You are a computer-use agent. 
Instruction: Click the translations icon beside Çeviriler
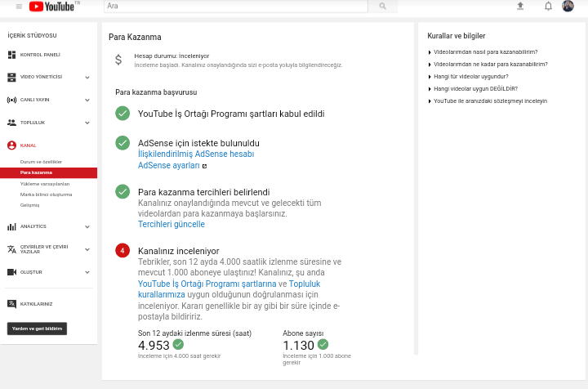(11, 249)
